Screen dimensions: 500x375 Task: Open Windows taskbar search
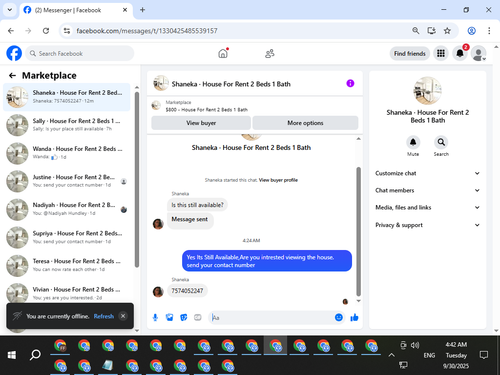35,355
